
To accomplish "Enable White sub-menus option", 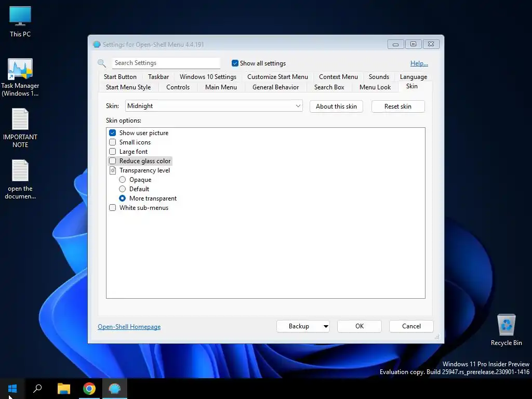I will 113,208.
